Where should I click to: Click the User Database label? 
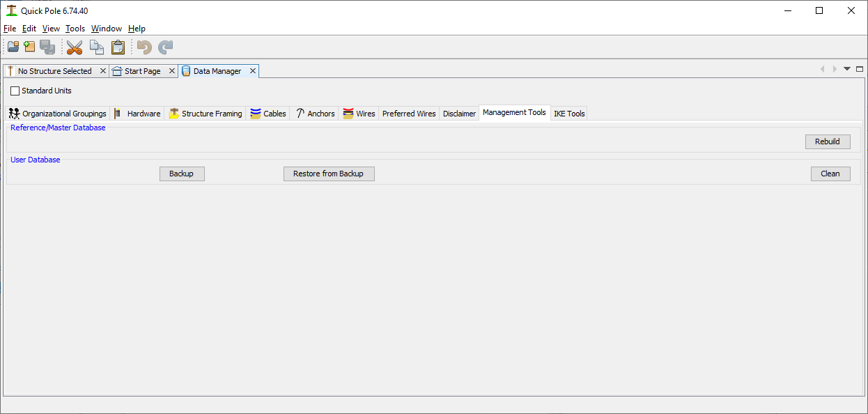[36, 160]
